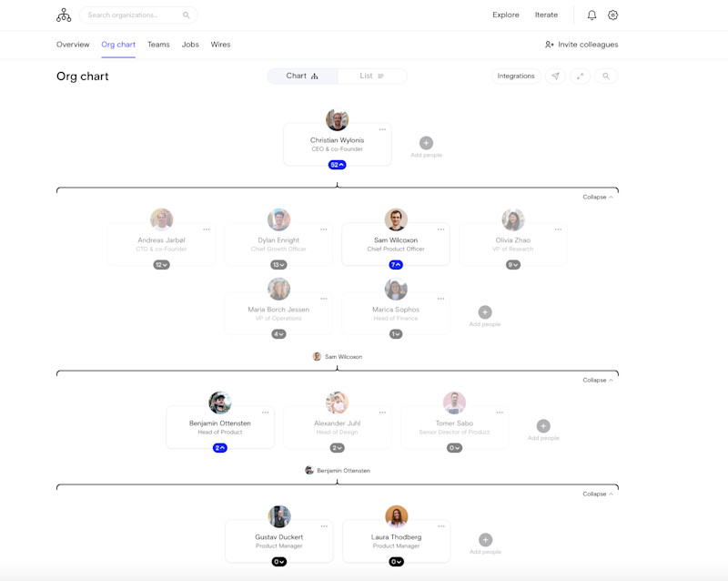Click Invite colleagues
The height and width of the screenshot is (581, 728).
pos(581,45)
